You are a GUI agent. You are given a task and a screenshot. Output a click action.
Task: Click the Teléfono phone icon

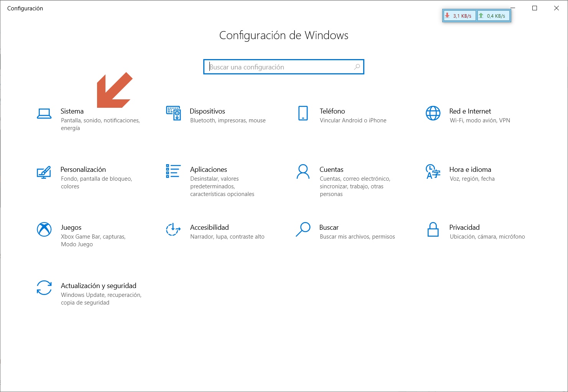tap(303, 113)
